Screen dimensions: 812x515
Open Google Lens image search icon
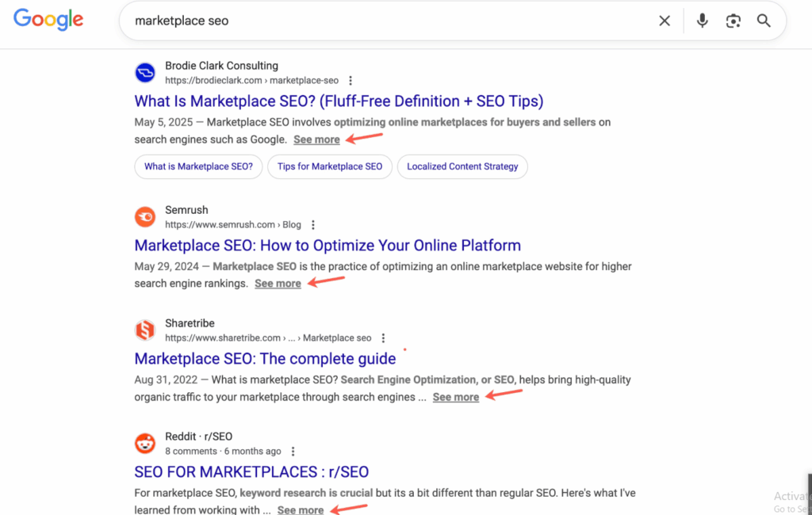coord(733,21)
